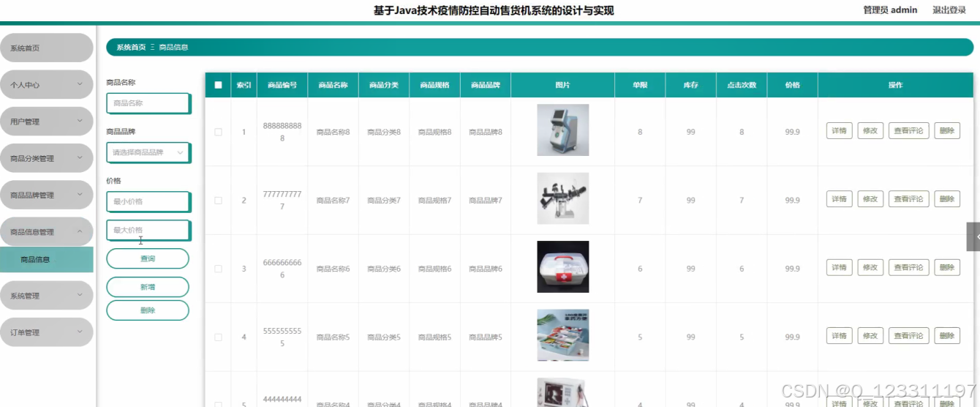This screenshot has height=407, width=980.
Task: Click the 退出登录 link
Action: tap(949, 10)
